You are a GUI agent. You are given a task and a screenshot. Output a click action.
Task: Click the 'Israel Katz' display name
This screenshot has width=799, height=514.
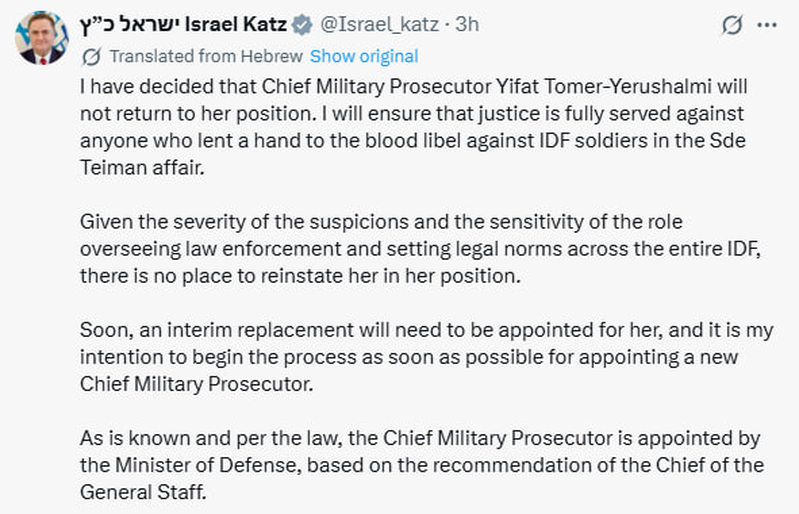tap(236, 25)
